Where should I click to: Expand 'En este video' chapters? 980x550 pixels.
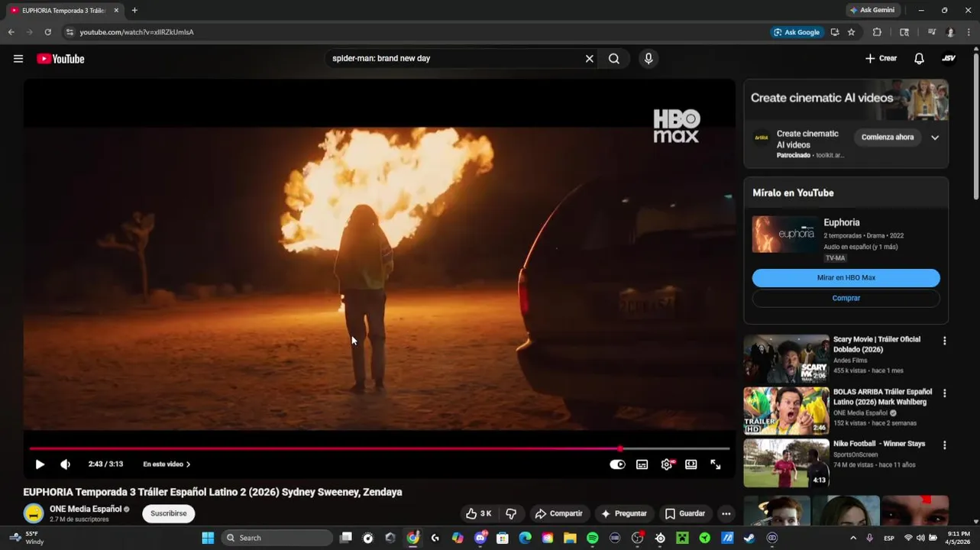coord(167,464)
